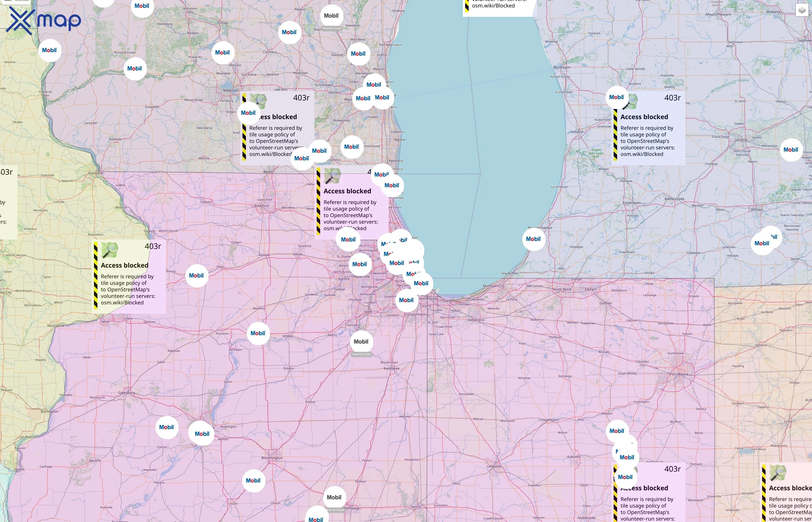Open the layer switcher in the top-right corner
The image size is (812, 522).
pos(802,10)
